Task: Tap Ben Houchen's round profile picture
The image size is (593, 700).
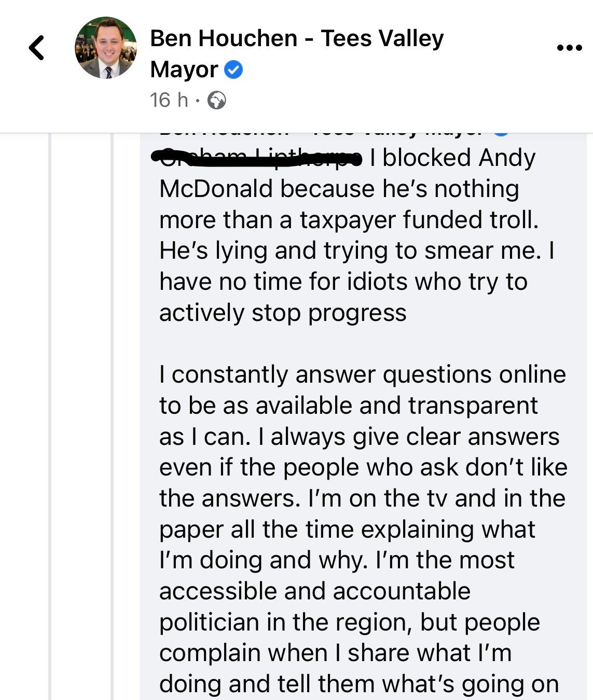Action: tap(106, 48)
